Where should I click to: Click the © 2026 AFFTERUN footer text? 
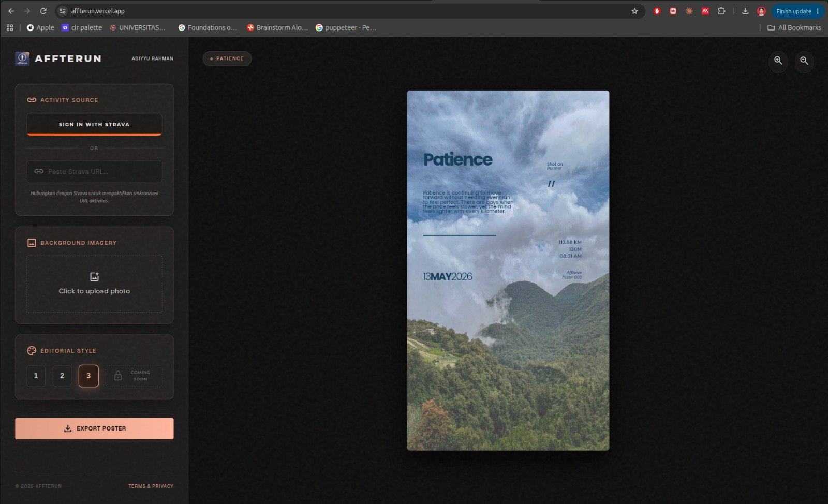click(38, 486)
